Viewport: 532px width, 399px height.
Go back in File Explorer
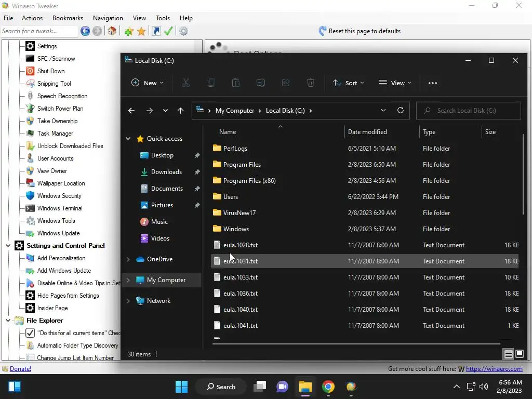pos(131,111)
